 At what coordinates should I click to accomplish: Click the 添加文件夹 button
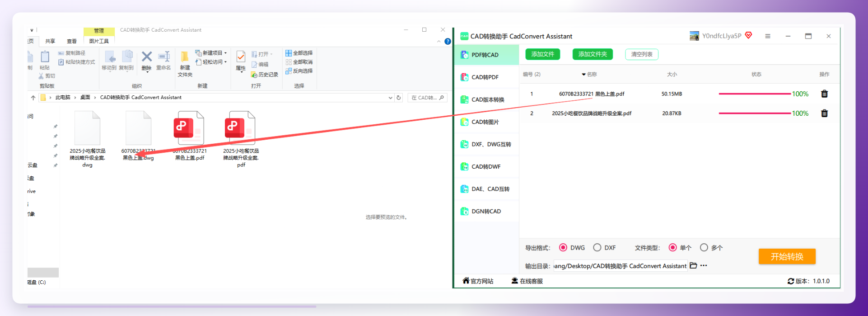[x=593, y=54]
